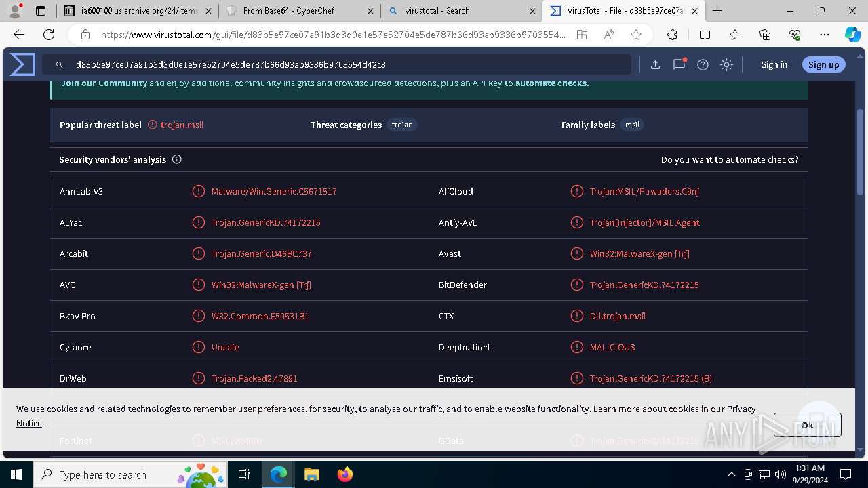Open Task View on the taskbar
Image resolution: width=868 pixels, height=488 pixels.
pos(244,474)
